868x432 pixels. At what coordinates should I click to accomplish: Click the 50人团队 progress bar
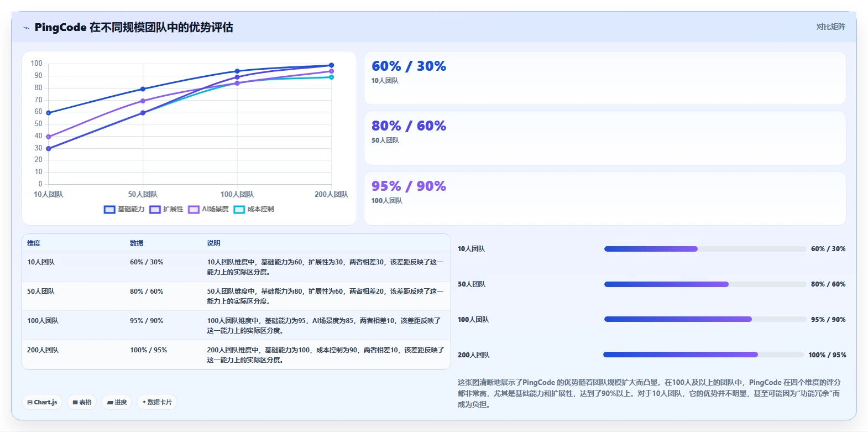(x=705, y=284)
